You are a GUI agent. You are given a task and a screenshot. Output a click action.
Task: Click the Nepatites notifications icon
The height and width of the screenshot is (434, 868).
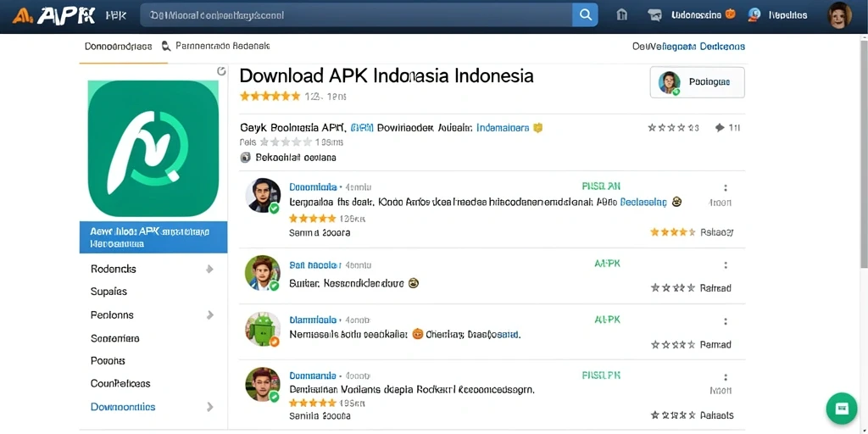(754, 15)
